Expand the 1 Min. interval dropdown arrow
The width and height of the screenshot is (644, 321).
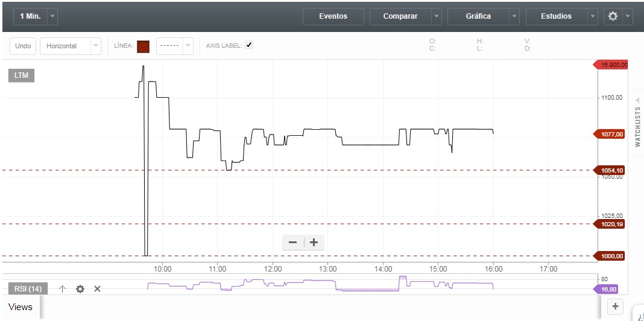52,16
